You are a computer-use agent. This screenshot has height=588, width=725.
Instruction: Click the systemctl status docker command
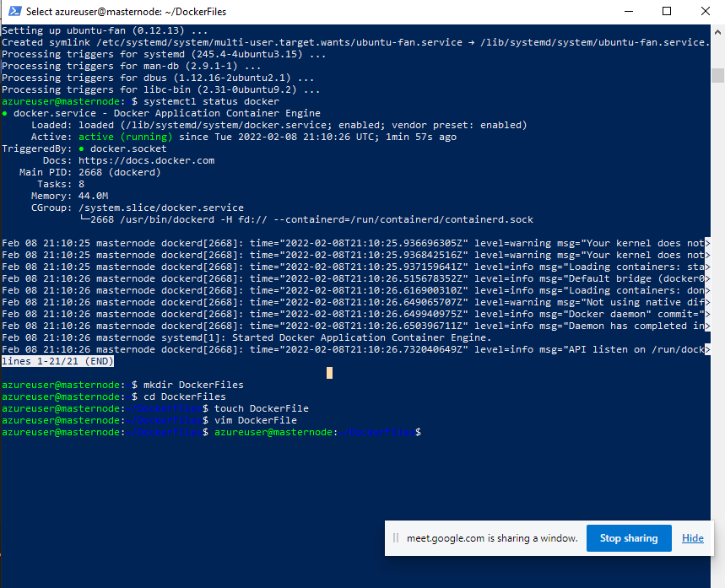(x=211, y=101)
